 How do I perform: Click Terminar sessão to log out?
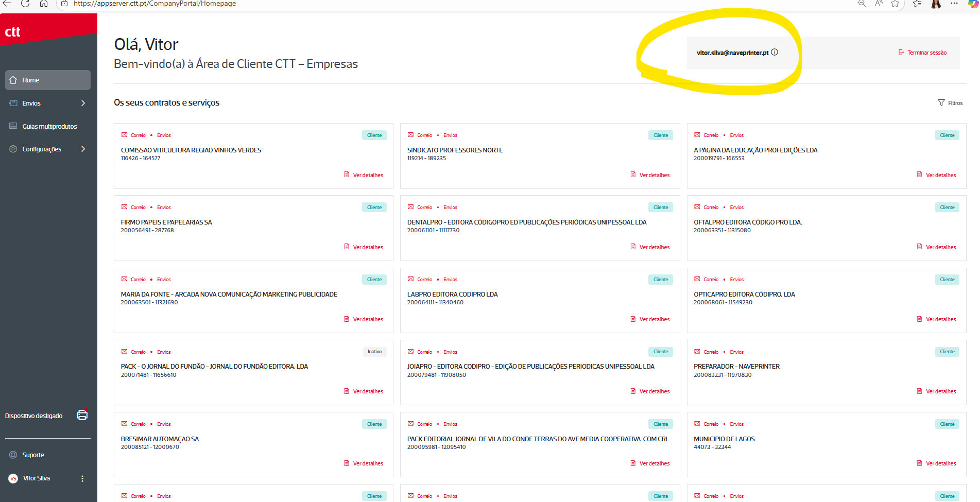click(x=923, y=53)
